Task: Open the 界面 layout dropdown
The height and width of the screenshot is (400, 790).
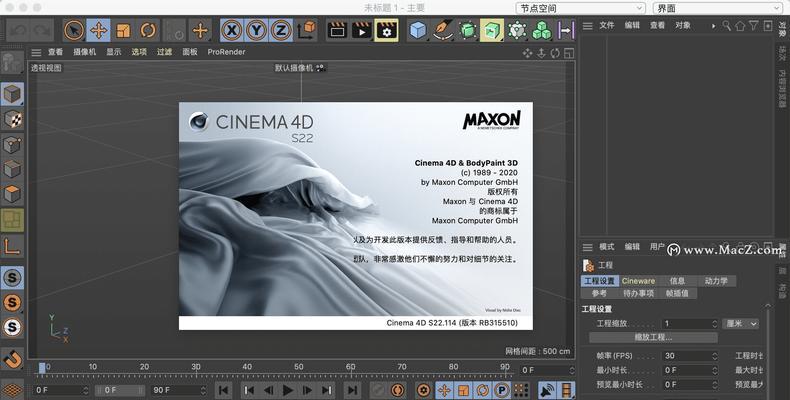Action: [717, 8]
